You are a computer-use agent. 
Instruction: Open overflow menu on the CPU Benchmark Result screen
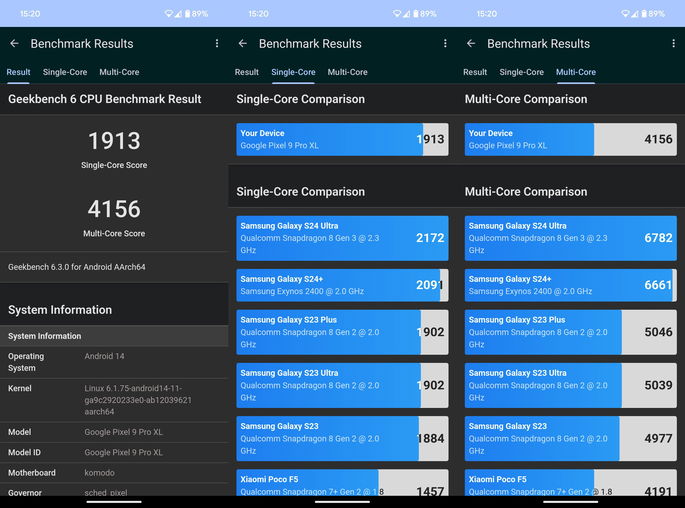coord(216,44)
